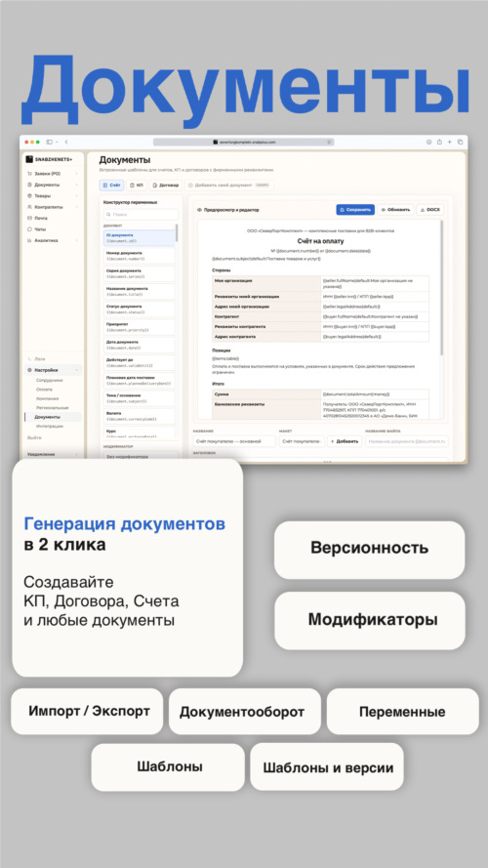Image resolution: width=488 pixels, height=868 pixels.
Task: Switch to the КП tab
Action: point(137,186)
